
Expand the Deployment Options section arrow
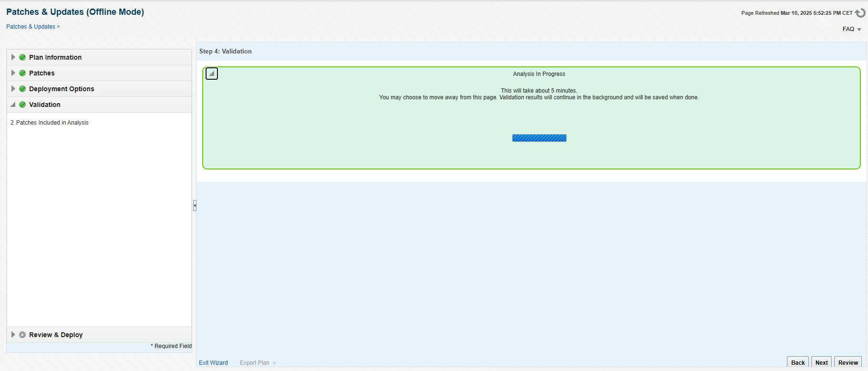pyautogui.click(x=13, y=89)
